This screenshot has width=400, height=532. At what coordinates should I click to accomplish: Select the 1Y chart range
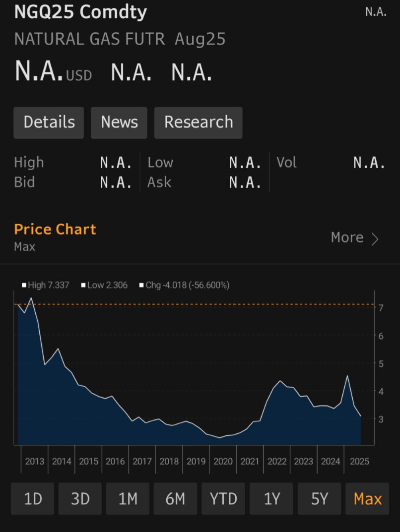[x=271, y=499]
